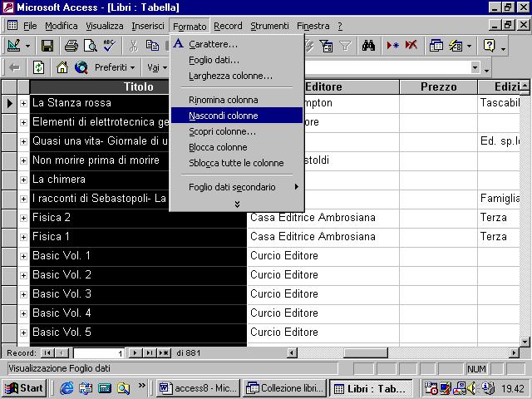The height and width of the screenshot is (399, 532).
Task: Click Filter by form icon
Action: tap(327, 46)
